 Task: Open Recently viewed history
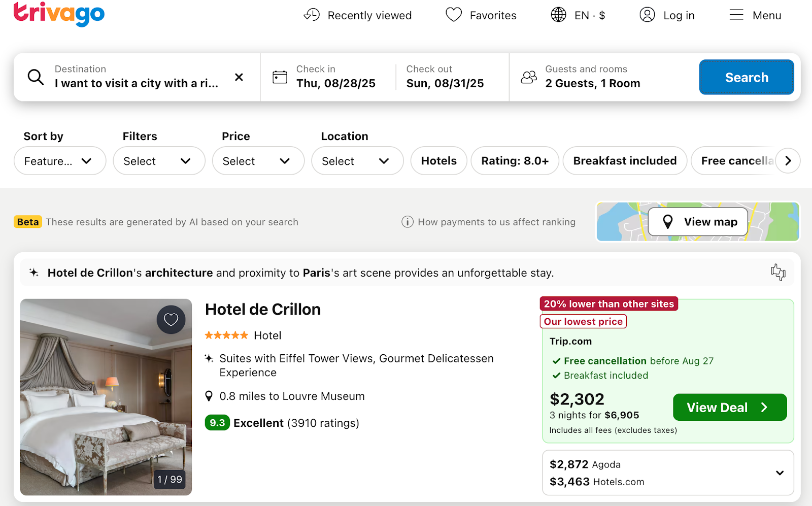358,15
